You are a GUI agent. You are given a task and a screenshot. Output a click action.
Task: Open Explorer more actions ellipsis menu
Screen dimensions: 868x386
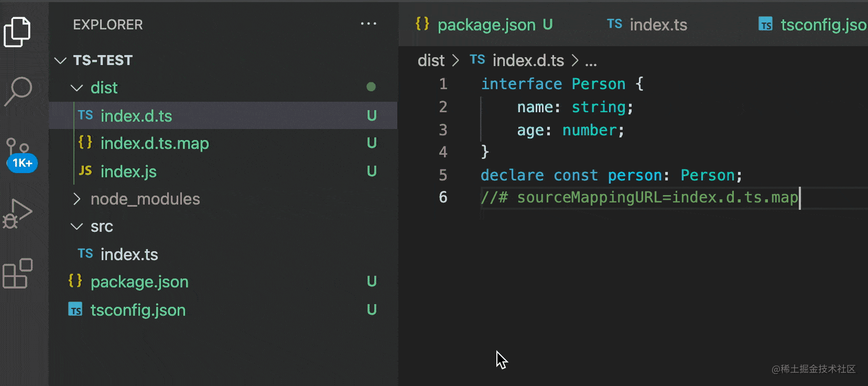pos(368,24)
